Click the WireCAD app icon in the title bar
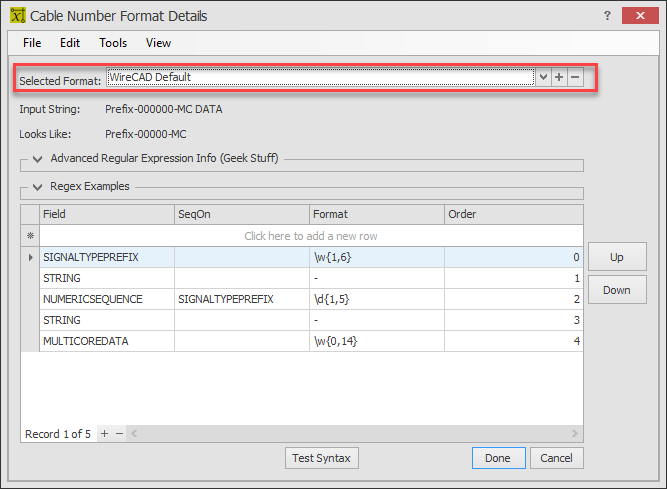This screenshot has width=667, height=489. point(17,16)
